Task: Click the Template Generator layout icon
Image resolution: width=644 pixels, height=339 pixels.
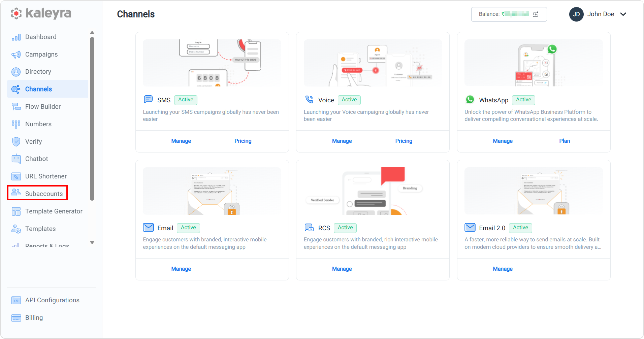Action: pyautogui.click(x=16, y=211)
